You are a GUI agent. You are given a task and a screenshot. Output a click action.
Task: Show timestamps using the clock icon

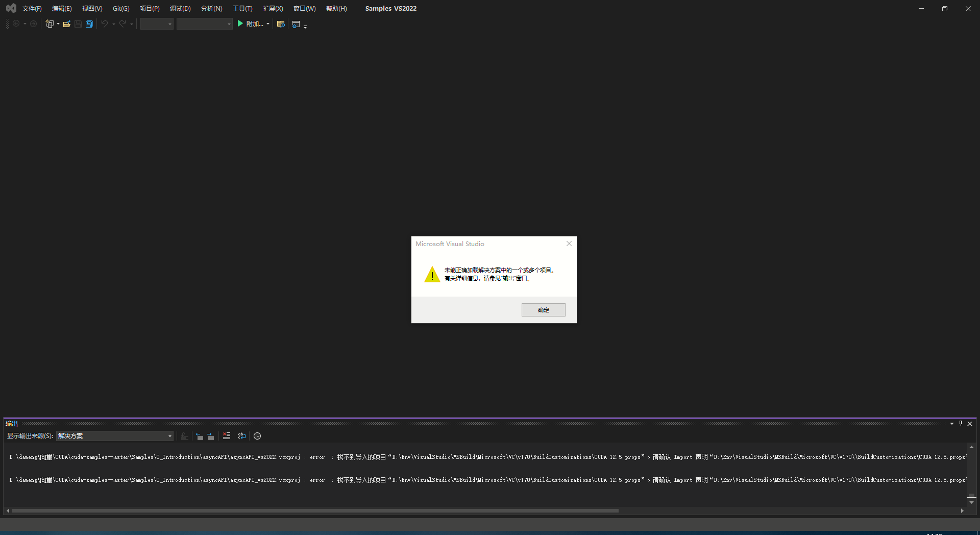pos(257,436)
